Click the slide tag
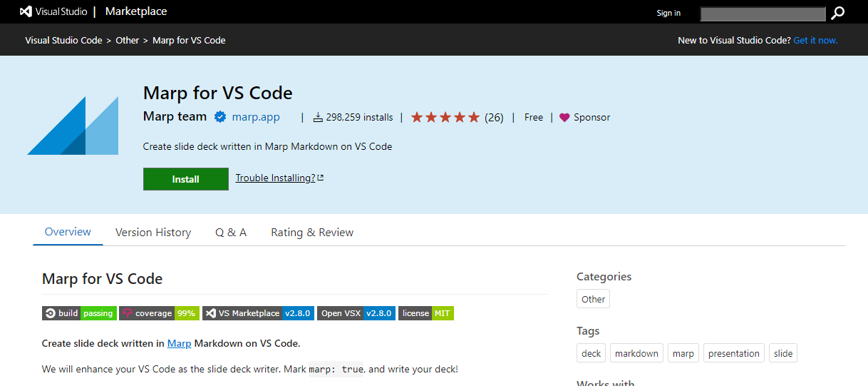This screenshot has width=868, height=386. coord(783,353)
